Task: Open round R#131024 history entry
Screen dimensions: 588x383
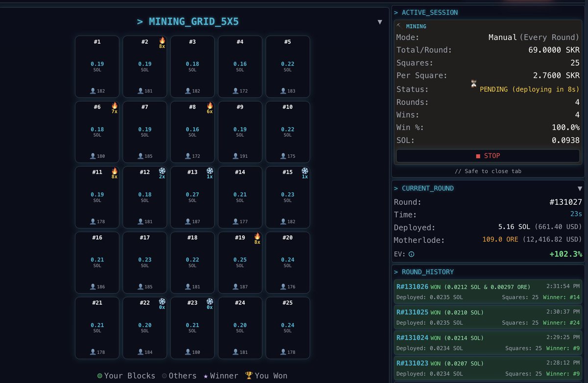Action: 488,343
